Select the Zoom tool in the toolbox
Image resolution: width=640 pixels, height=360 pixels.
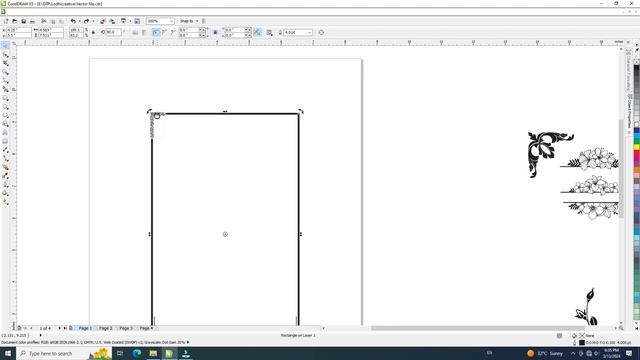5,72
